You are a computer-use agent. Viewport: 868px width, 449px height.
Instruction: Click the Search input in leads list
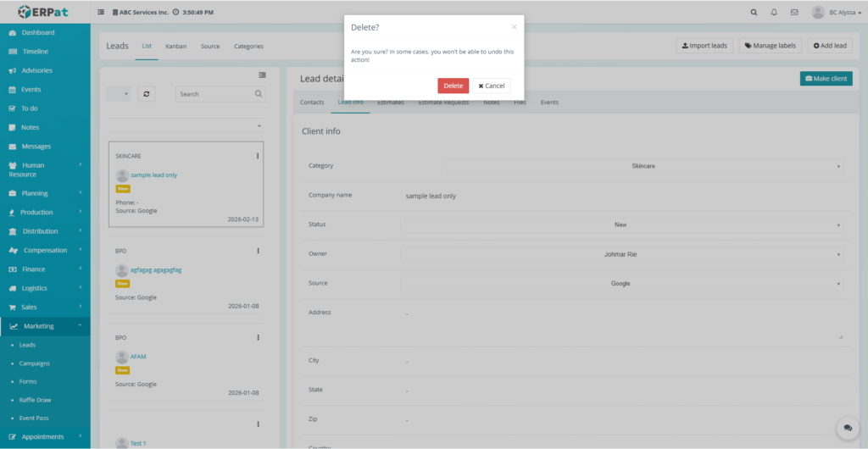[x=215, y=94]
